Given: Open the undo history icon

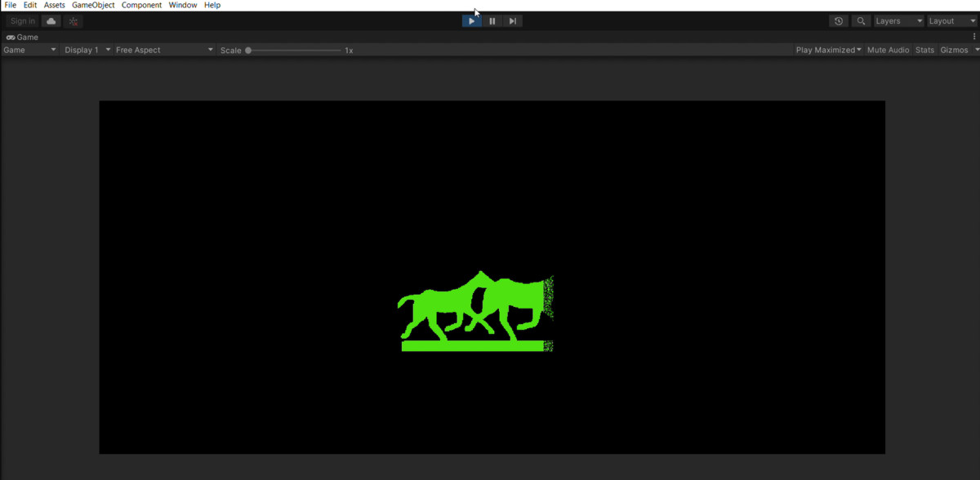Looking at the screenshot, I should [839, 21].
